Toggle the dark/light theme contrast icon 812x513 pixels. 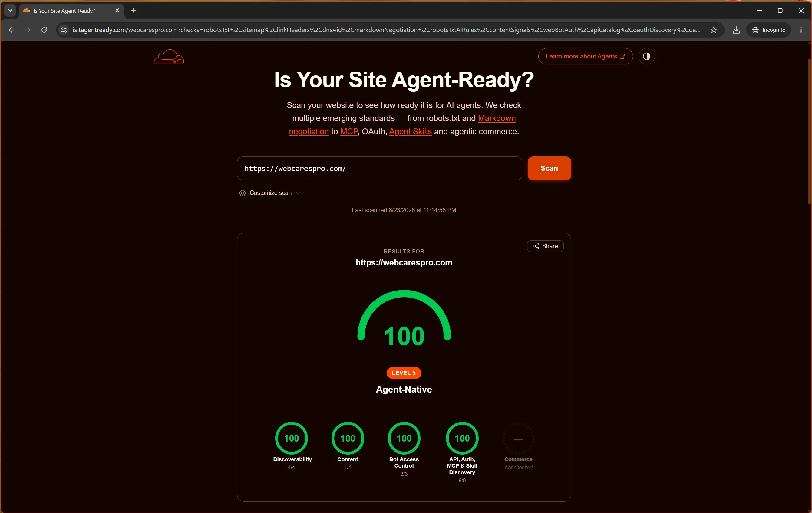[x=646, y=56]
